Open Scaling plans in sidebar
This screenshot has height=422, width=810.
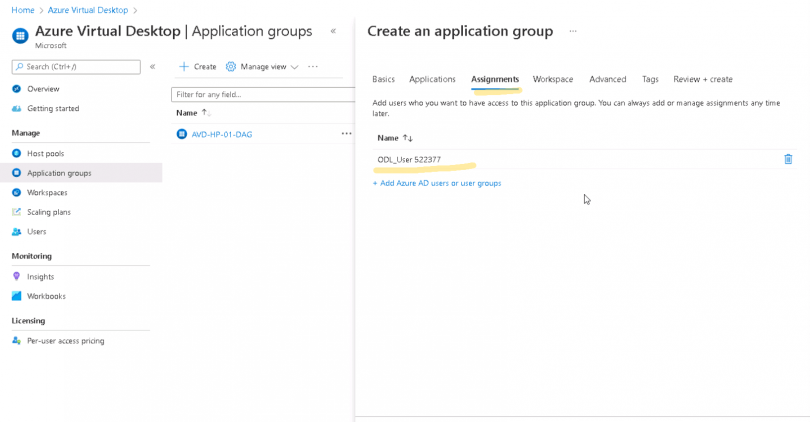(49, 212)
